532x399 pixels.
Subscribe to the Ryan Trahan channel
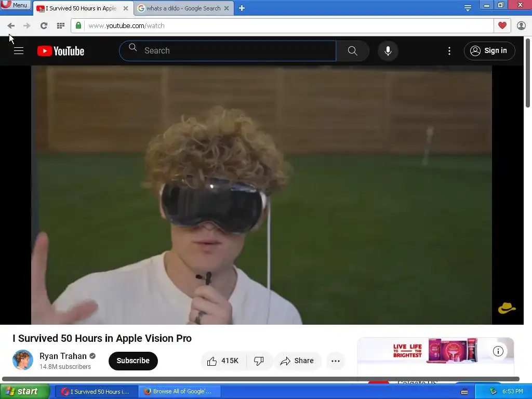(x=133, y=361)
